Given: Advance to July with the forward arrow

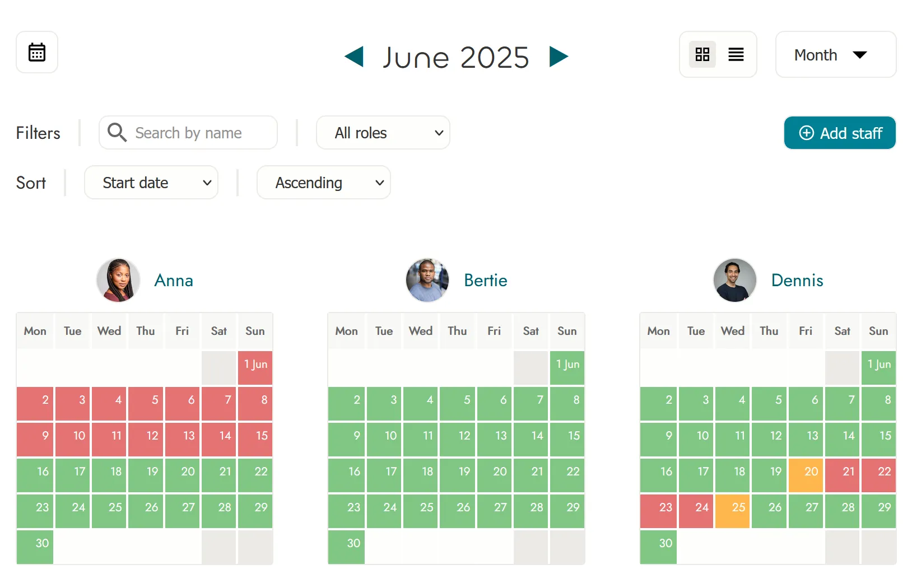Looking at the screenshot, I should [x=559, y=57].
